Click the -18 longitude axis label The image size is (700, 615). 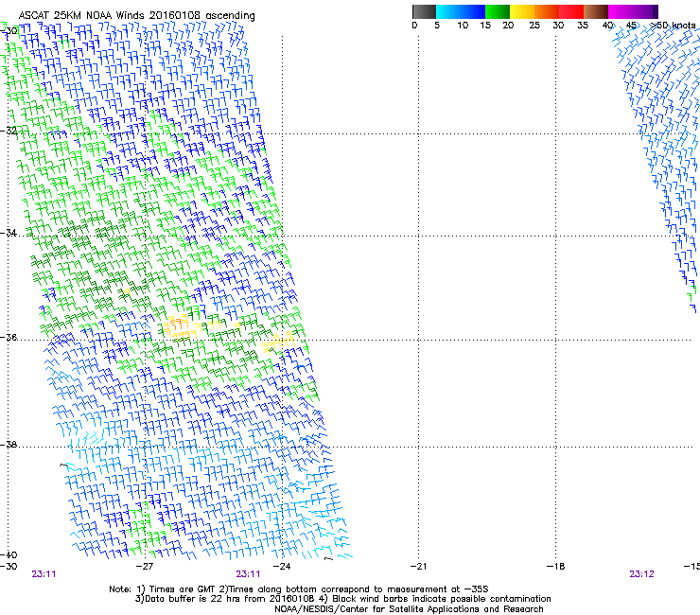pos(555,567)
